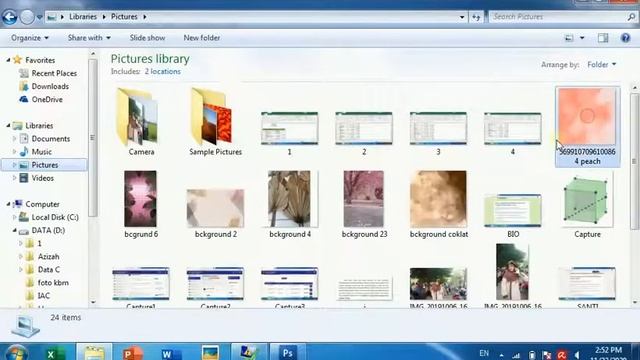Select the Azizah folder in tree
Image resolution: width=640 pixels, height=360 pixels.
tap(48, 257)
